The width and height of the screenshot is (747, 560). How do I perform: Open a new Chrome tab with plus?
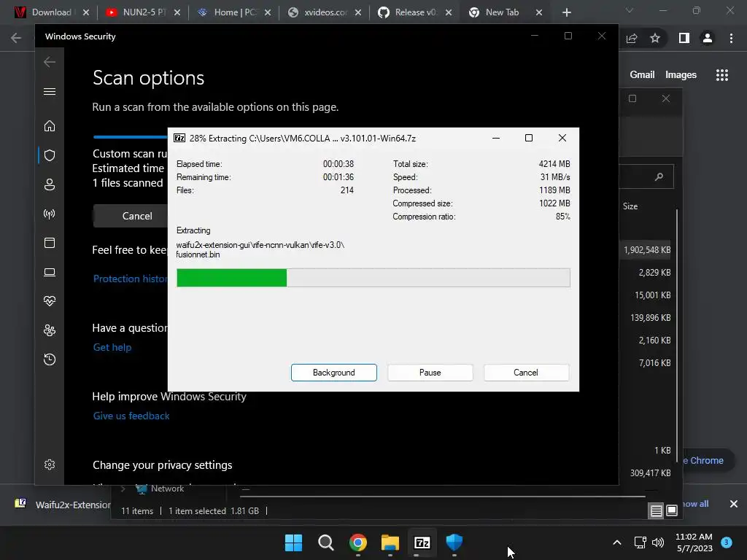[x=566, y=12]
